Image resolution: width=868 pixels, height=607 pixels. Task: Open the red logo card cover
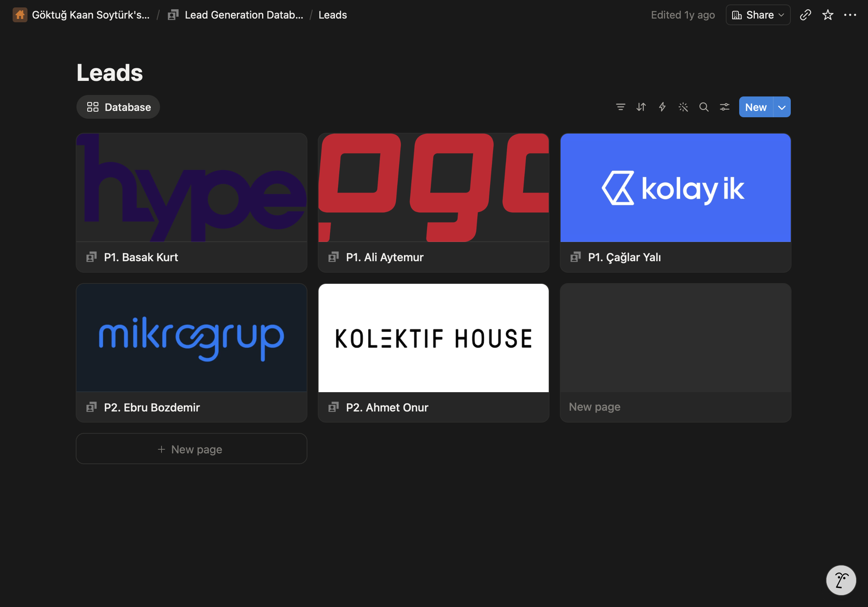[434, 188]
